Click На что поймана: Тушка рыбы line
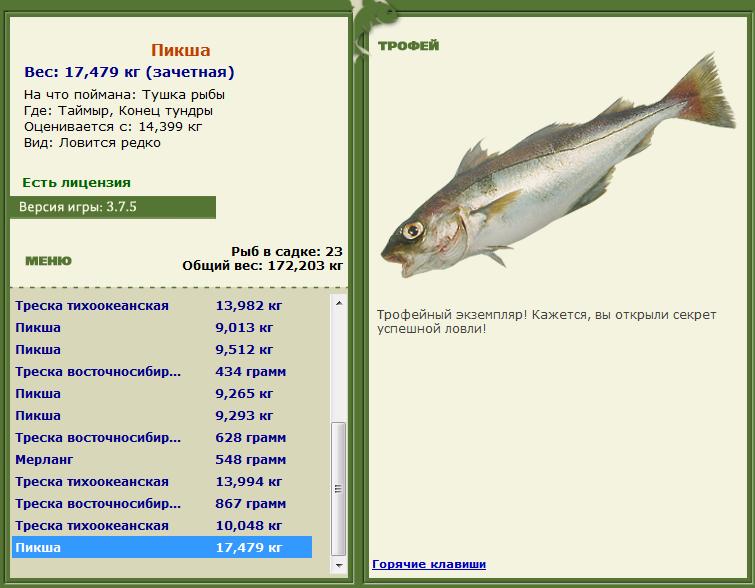 [x=124, y=94]
